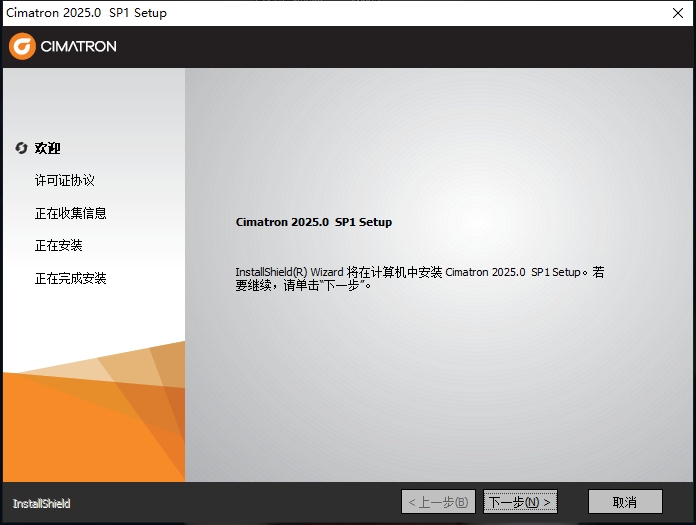Close the Cimatron setup window
The image size is (696, 525).
click(678, 13)
